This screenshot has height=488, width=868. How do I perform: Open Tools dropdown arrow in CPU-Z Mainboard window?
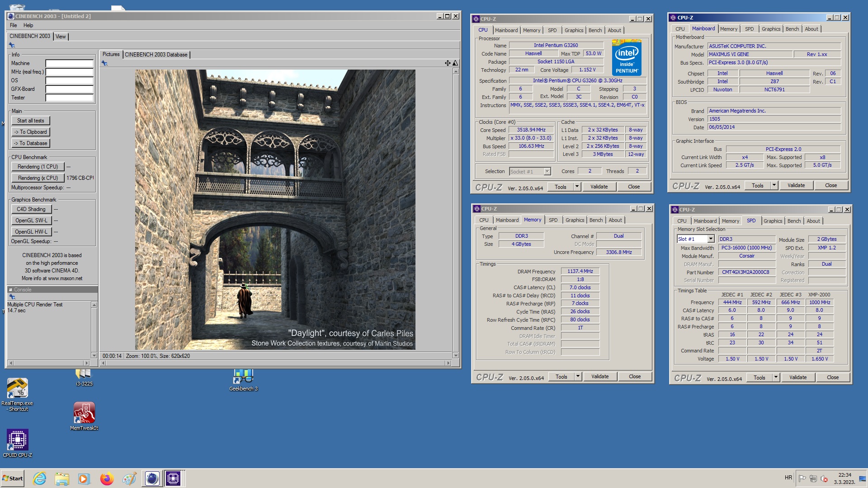(x=774, y=185)
